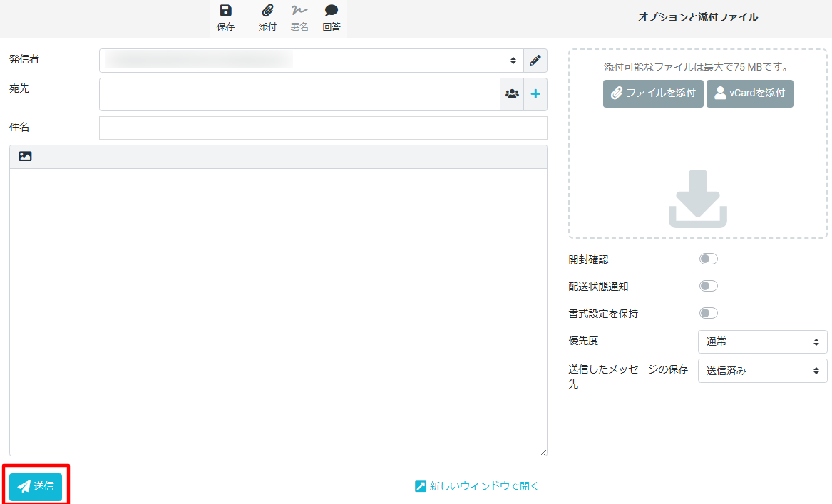Open the 優先度 dropdown showing 通常
832x504 pixels.
pyautogui.click(x=763, y=341)
